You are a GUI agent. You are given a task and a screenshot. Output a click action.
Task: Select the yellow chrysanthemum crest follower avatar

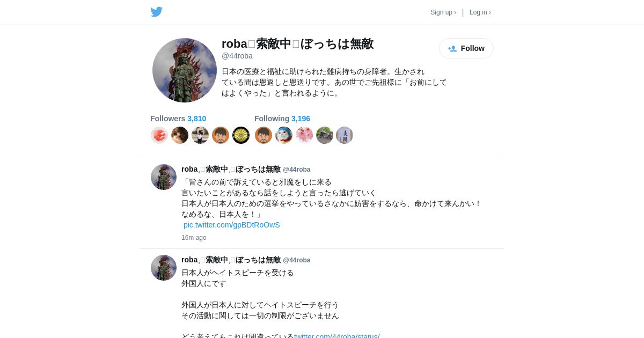(x=241, y=135)
